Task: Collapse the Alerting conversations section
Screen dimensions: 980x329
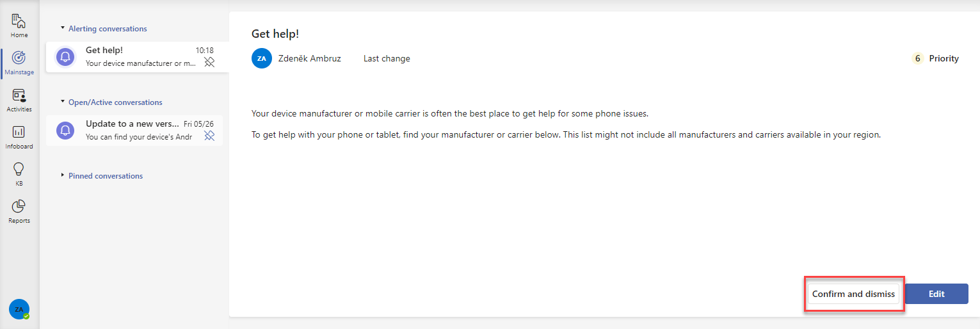Action: (x=103, y=29)
